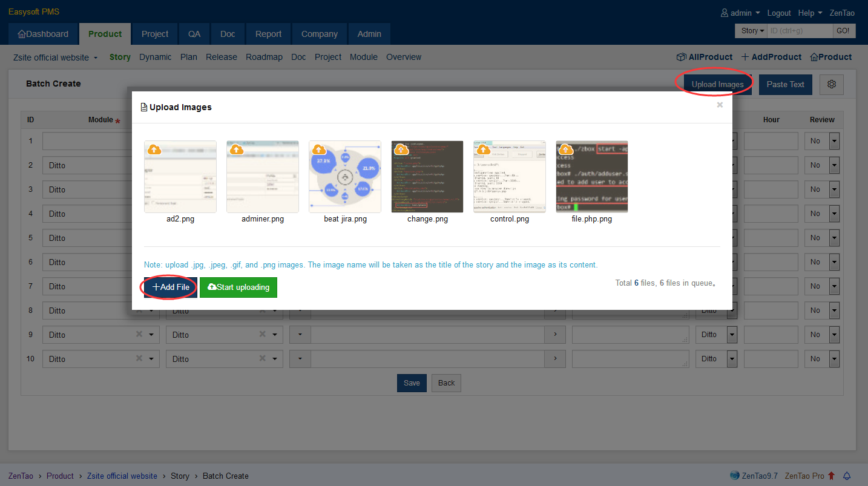Viewport: 868px width, 486px height.
Task: Select the change.png thumbnail
Action: [427, 177]
